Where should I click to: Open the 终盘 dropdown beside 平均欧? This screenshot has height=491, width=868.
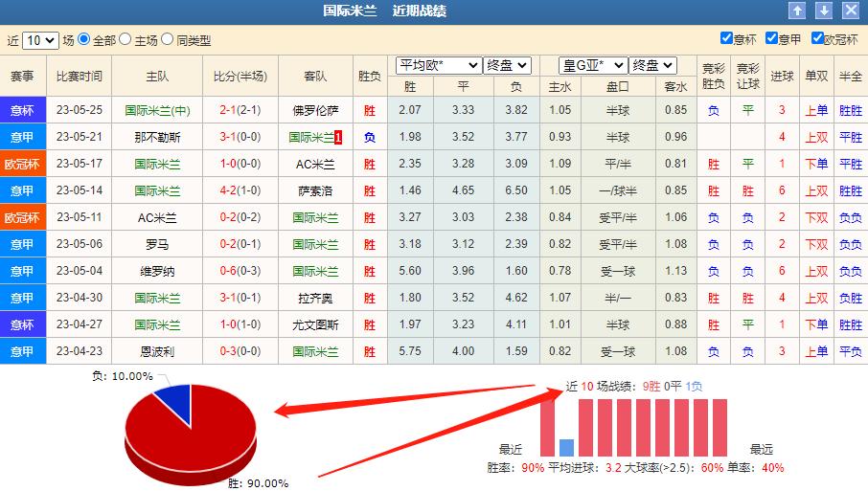(507, 66)
